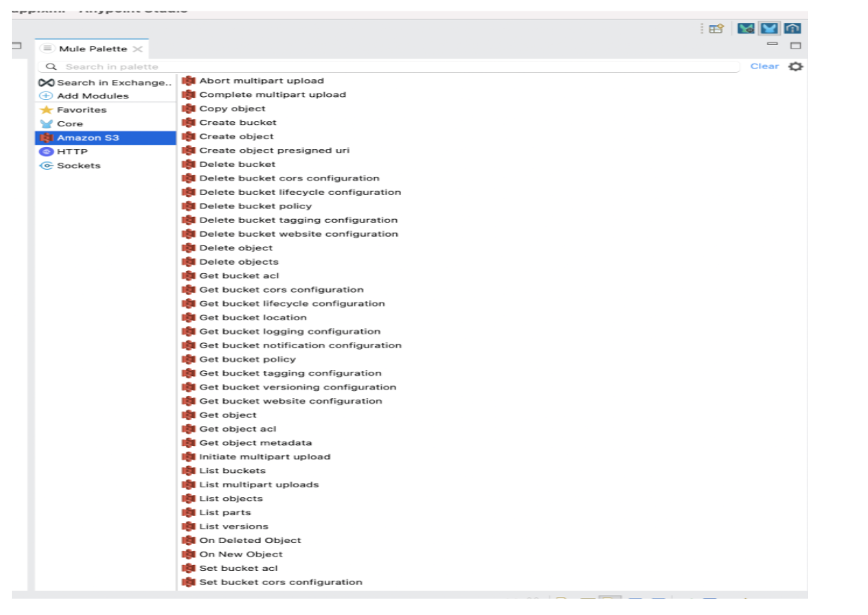Select the Amazon S3 category
This screenshot has height=615, width=868.
coord(106,138)
